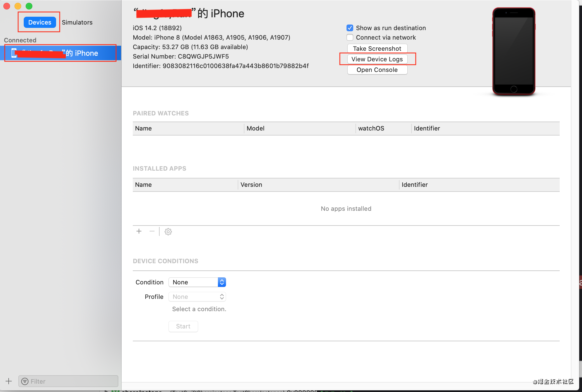Open the Condition dropdown set to None
Viewport: 582px width, 392px height.
(x=197, y=282)
